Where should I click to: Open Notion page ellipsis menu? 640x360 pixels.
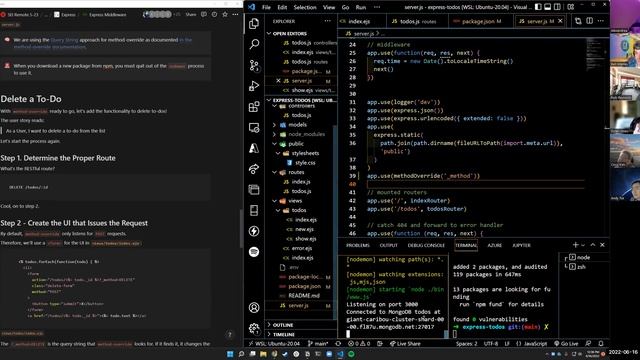click(236, 14)
